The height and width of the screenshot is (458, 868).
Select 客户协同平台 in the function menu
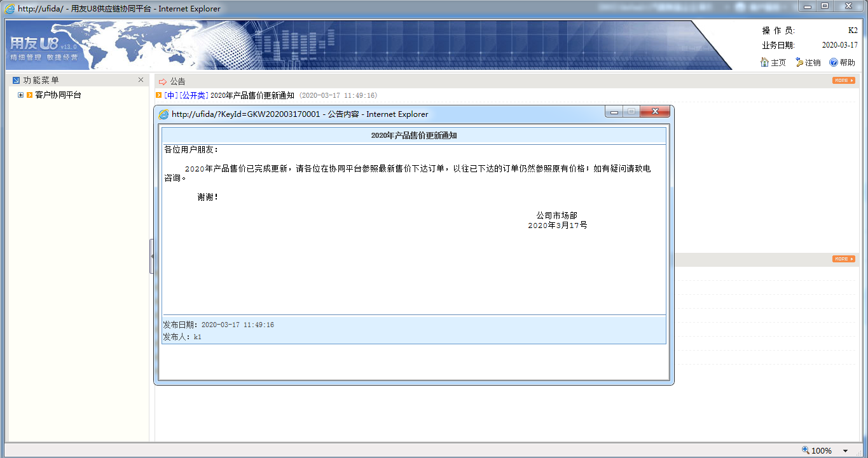pyautogui.click(x=58, y=95)
